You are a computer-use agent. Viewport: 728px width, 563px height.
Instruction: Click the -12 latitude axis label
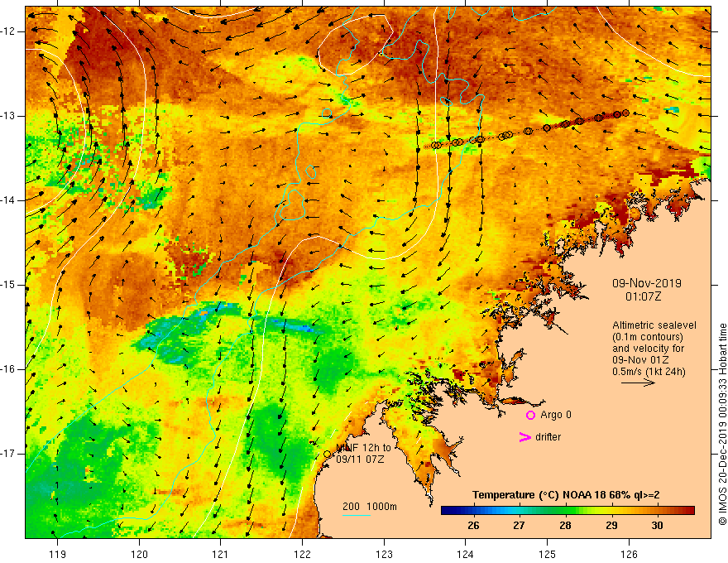(x=8, y=31)
